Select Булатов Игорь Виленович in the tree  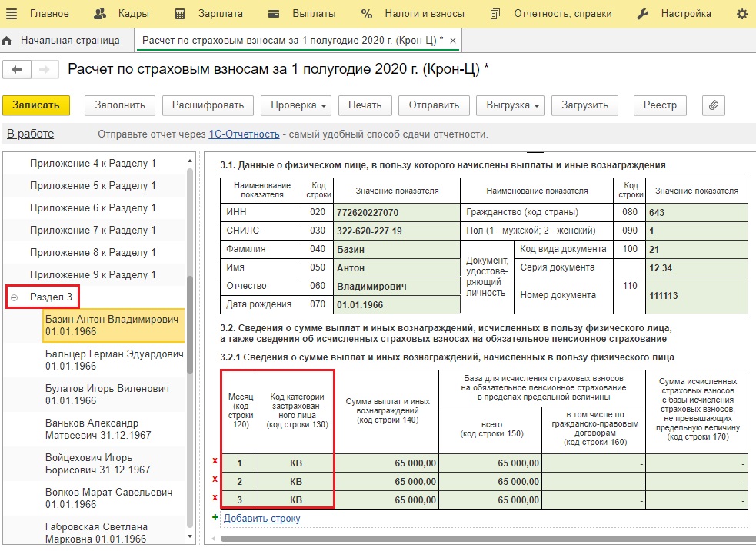tap(107, 394)
